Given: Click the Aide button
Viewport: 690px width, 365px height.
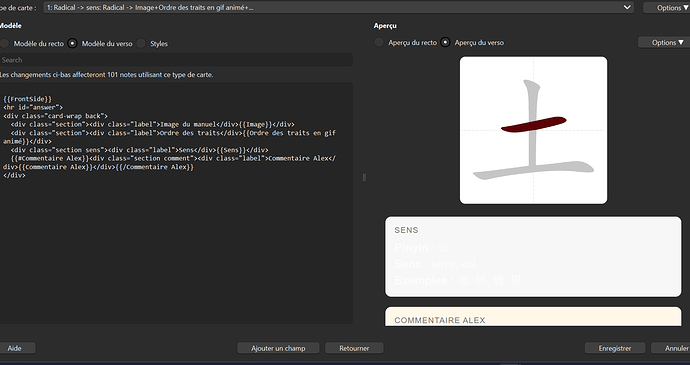Looking at the screenshot, I should coord(17,348).
